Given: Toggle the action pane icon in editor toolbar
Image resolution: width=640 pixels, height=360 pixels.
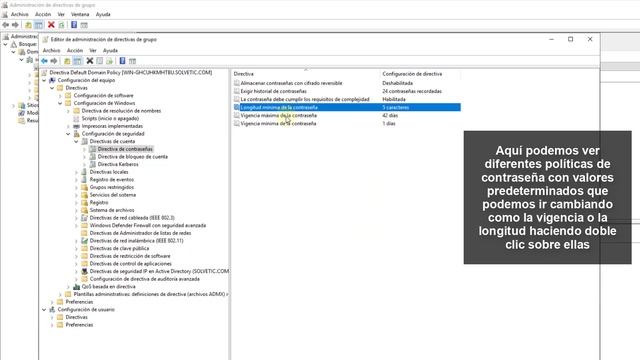Looking at the screenshot, I should click(x=132, y=61).
